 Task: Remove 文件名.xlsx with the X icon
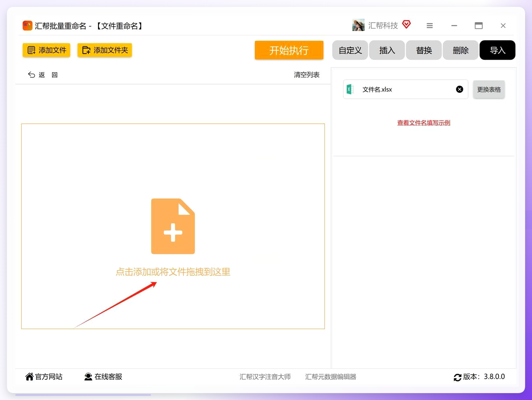pyautogui.click(x=459, y=90)
